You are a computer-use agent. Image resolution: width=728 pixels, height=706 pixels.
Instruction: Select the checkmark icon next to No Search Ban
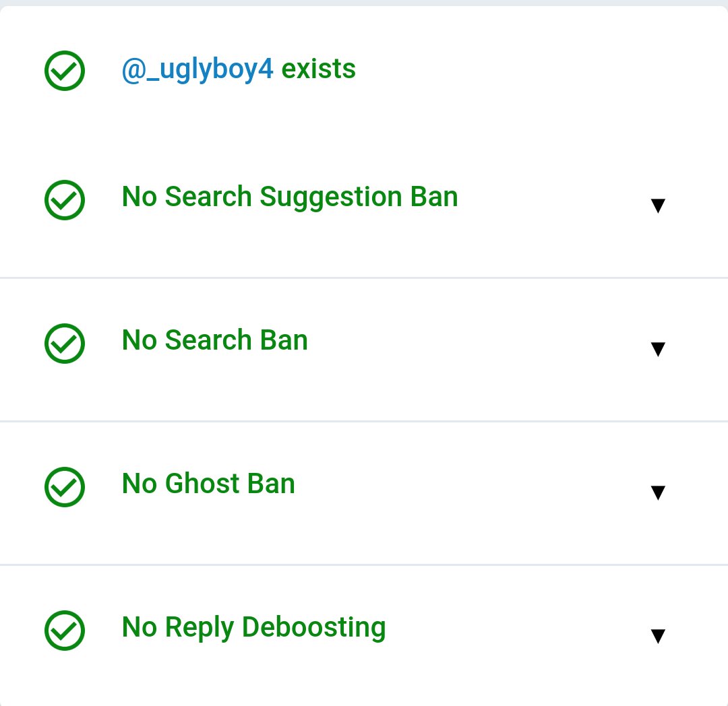pos(65,344)
